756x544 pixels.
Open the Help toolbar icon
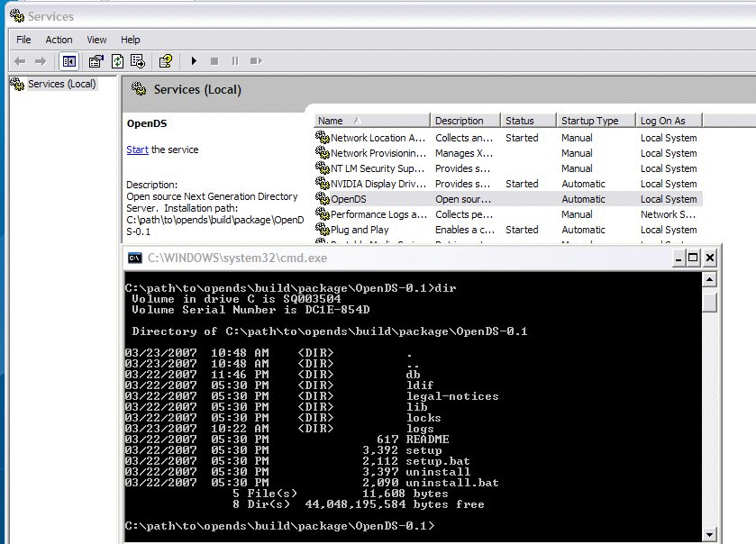tap(166, 61)
